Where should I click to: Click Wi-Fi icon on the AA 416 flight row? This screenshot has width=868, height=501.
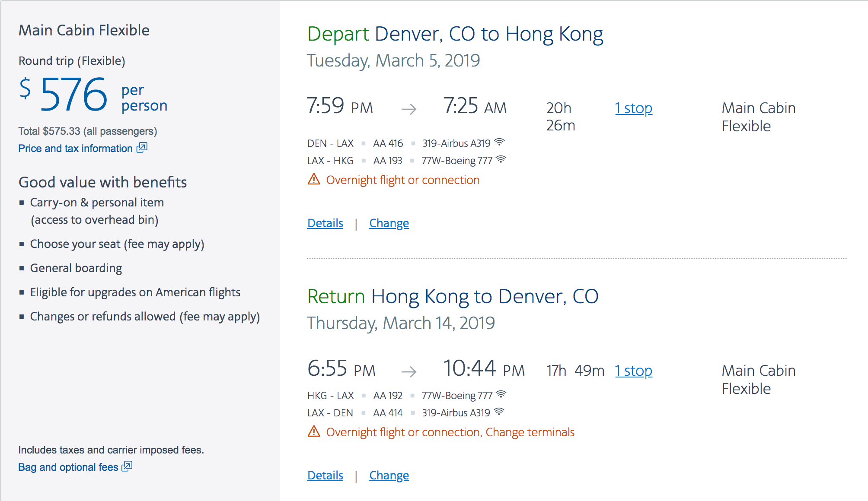499,142
